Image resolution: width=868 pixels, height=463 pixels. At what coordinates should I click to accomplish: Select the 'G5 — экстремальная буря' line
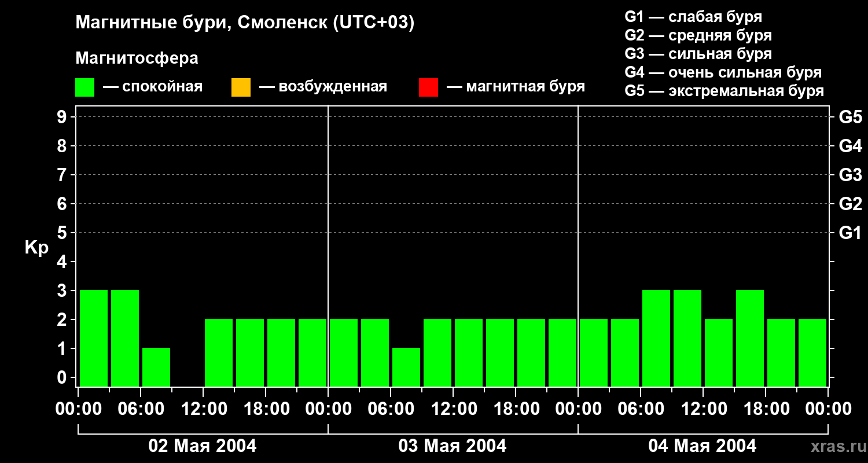tap(724, 91)
